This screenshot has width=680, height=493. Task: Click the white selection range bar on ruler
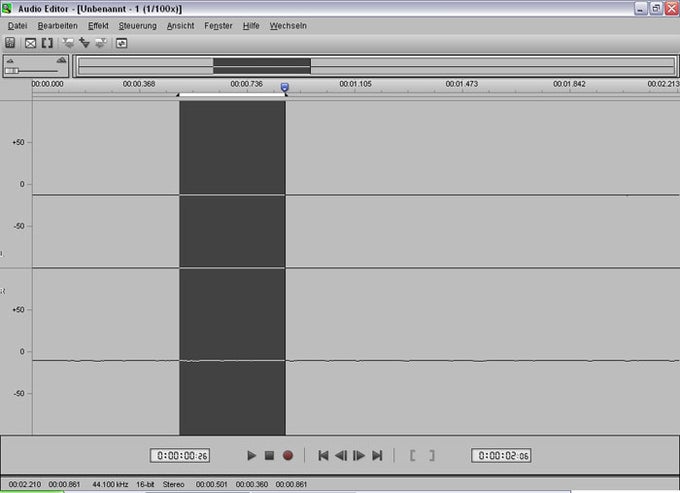[x=232, y=95]
